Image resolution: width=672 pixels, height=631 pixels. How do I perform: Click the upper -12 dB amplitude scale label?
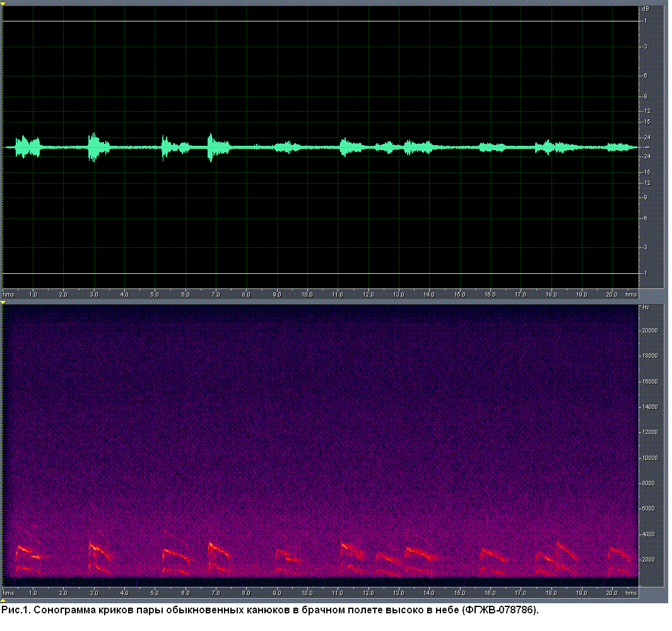click(646, 111)
